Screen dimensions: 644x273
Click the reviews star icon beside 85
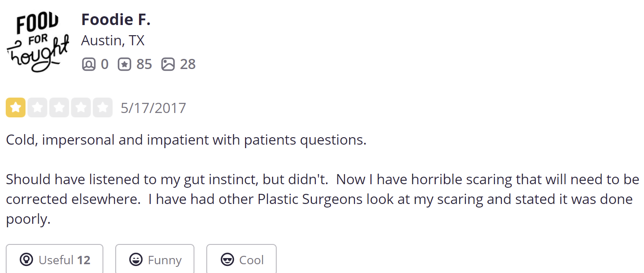(x=124, y=65)
